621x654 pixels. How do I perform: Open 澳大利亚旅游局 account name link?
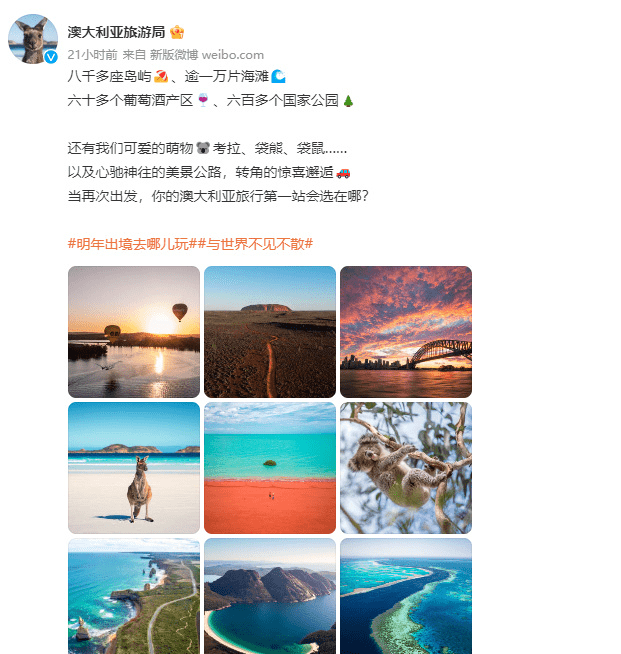116,32
